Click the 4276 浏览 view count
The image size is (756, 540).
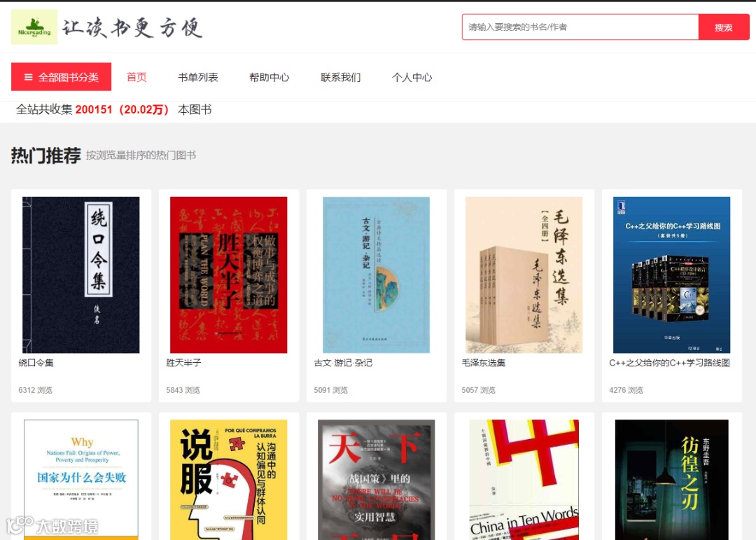point(626,390)
